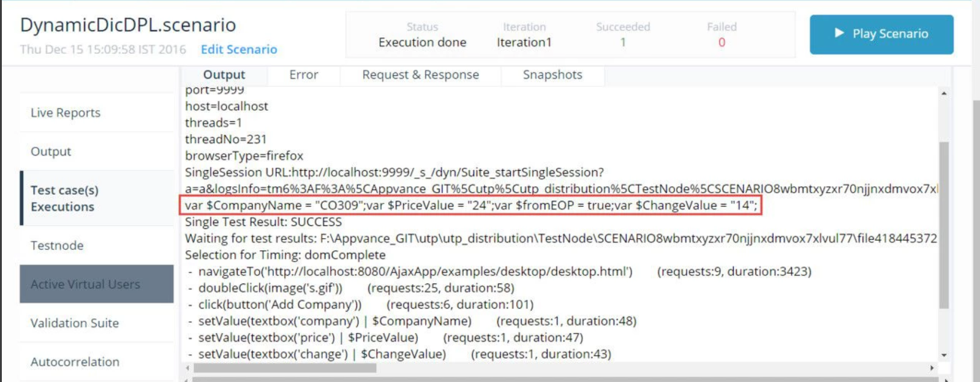Click the output vertical scrollbar thumb
This screenshot has height=382, width=980.
[x=944, y=225]
